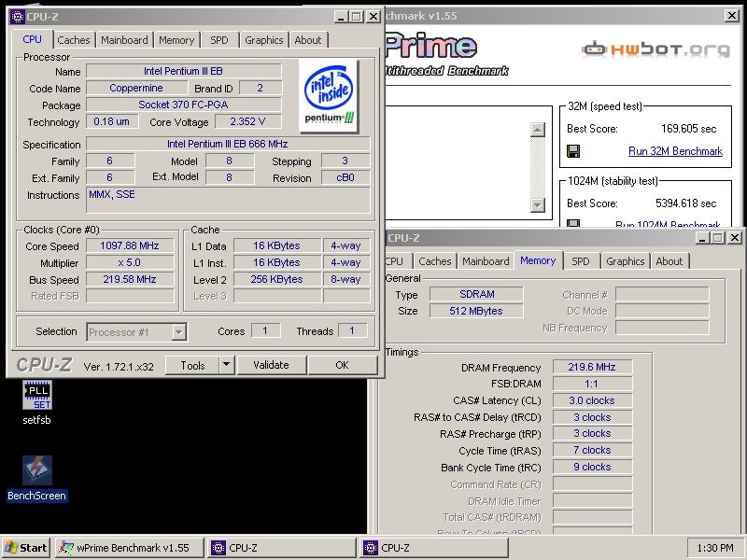Click the FSB:DRAM ratio value 1:1
747x560 pixels.
pyautogui.click(x=592, y=384)
